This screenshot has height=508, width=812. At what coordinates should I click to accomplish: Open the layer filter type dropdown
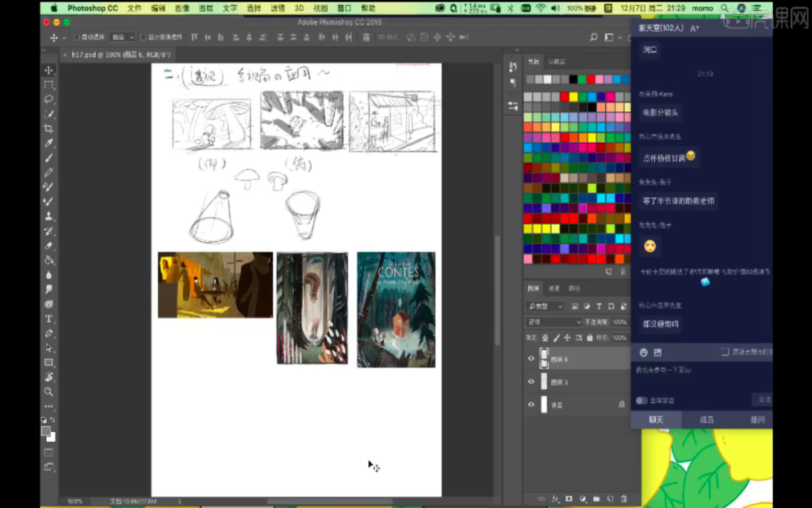tap(546, 306)
